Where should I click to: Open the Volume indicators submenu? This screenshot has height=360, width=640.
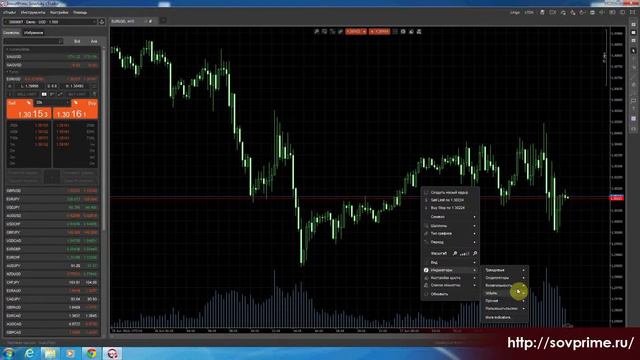(x=505, y=293)
